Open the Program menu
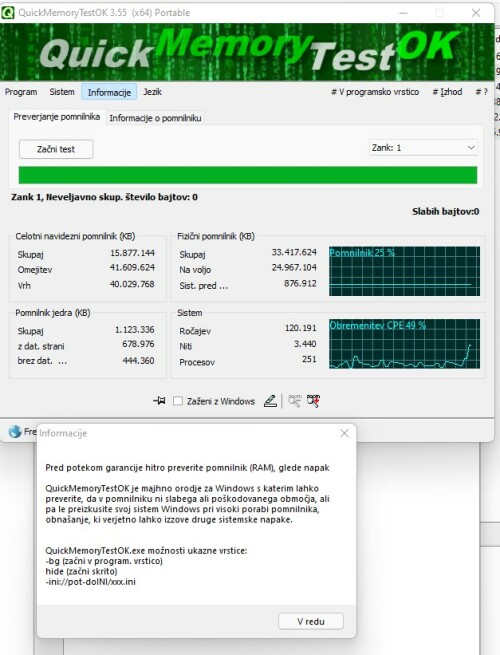500x655 pixels. coord(21,92)
